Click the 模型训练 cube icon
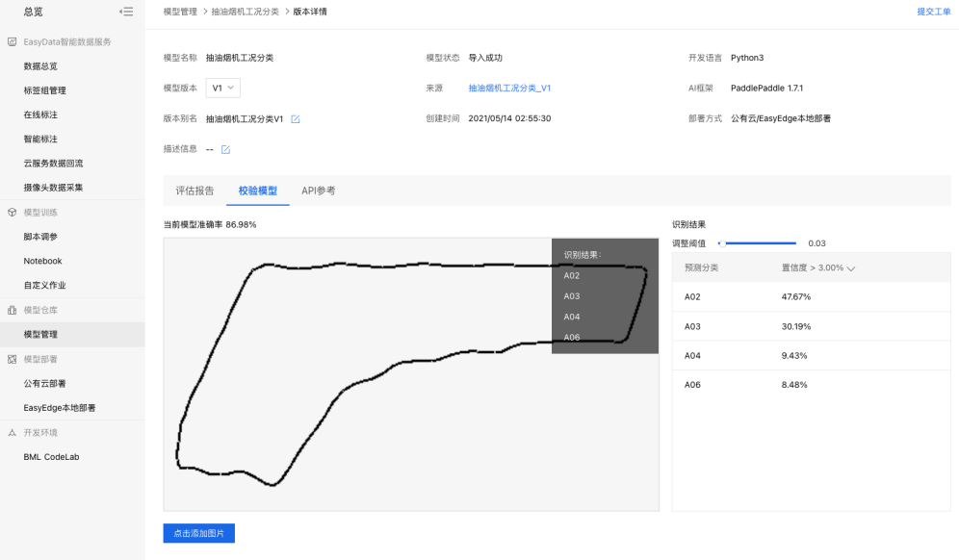Image resolution: width=959 pixels, height=560 pixels. tap(12, 212)
